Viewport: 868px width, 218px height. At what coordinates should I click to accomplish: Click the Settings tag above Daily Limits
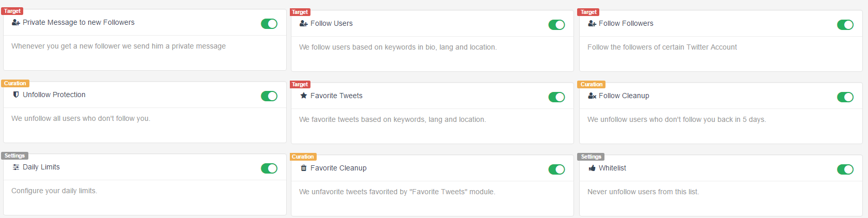14,156
